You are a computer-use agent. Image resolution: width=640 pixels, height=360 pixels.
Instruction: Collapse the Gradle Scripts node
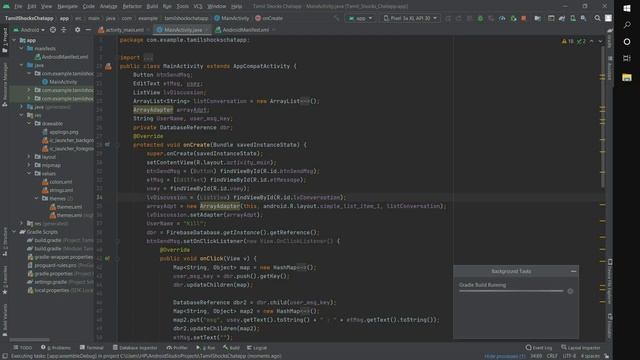[x=14, y=232]
